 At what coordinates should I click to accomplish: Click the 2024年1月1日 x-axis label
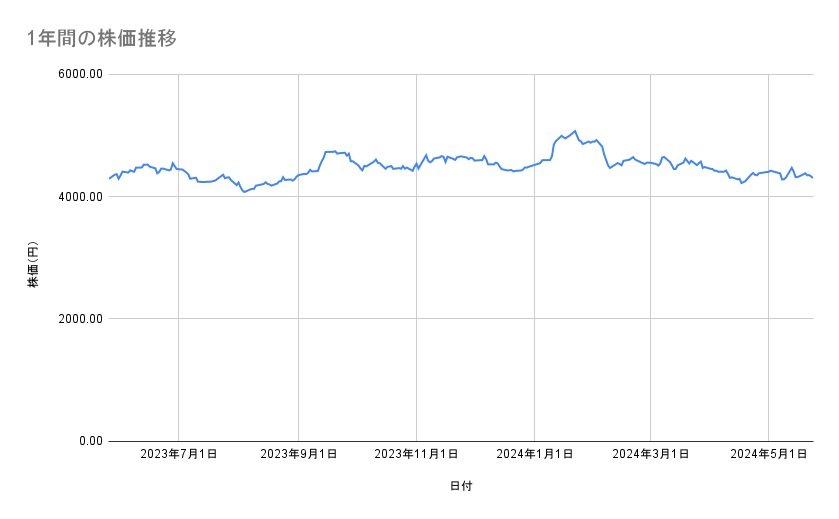(535, 455)
